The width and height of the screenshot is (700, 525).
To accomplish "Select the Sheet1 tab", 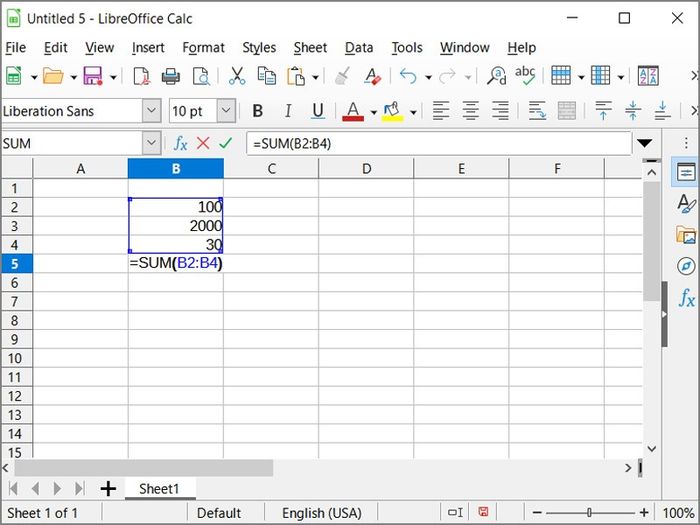I will click(159, 489).
